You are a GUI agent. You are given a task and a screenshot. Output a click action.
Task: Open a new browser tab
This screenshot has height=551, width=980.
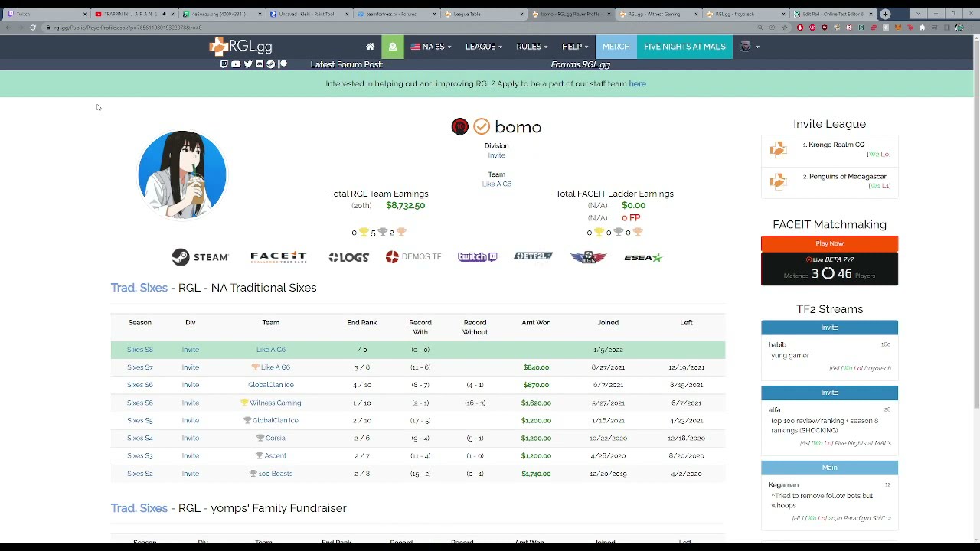click(885, 14)
